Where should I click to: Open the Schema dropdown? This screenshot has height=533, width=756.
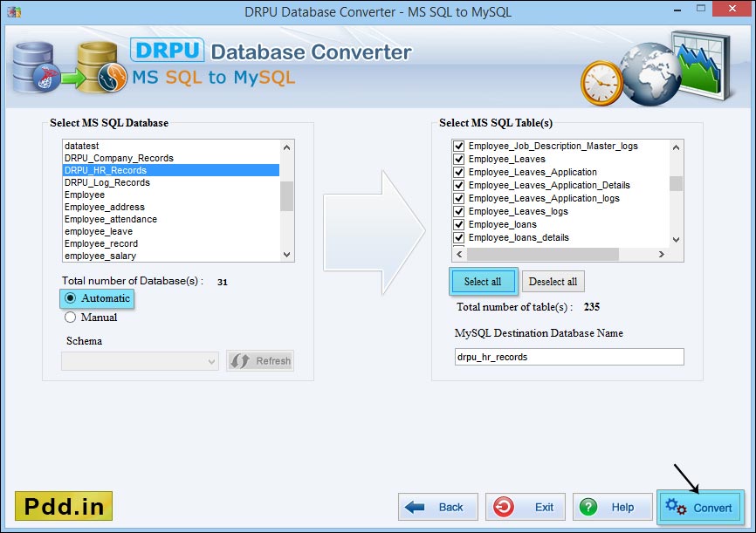(140, 361)
